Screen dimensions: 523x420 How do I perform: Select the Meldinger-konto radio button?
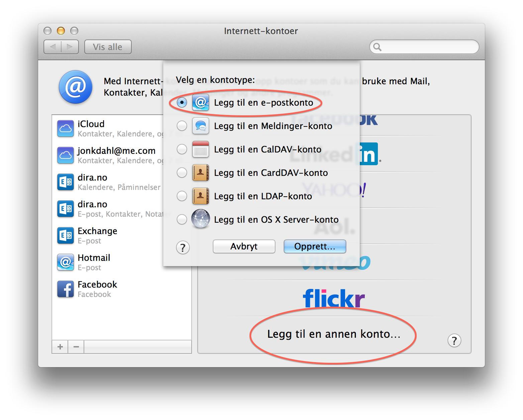[182, 126]
